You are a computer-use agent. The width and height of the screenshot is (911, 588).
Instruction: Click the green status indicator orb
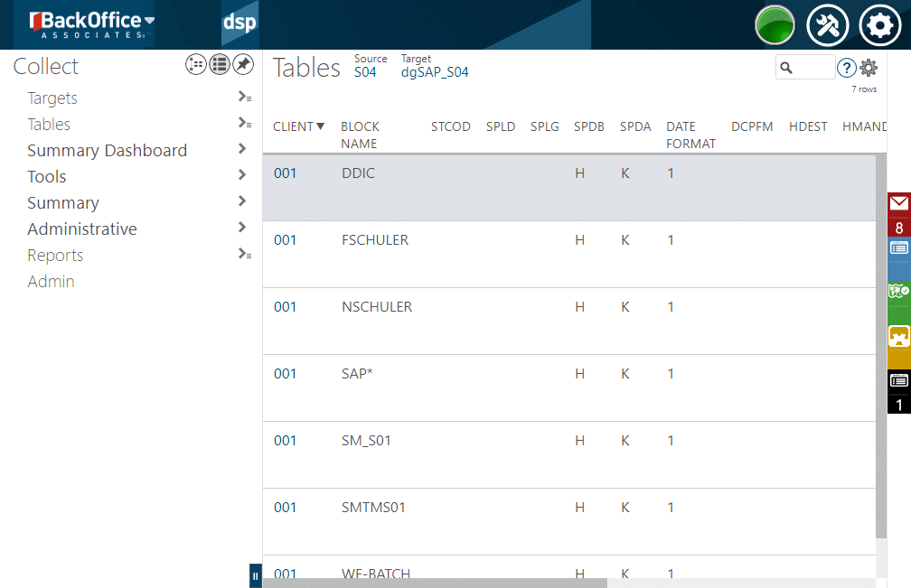[775, 25]
